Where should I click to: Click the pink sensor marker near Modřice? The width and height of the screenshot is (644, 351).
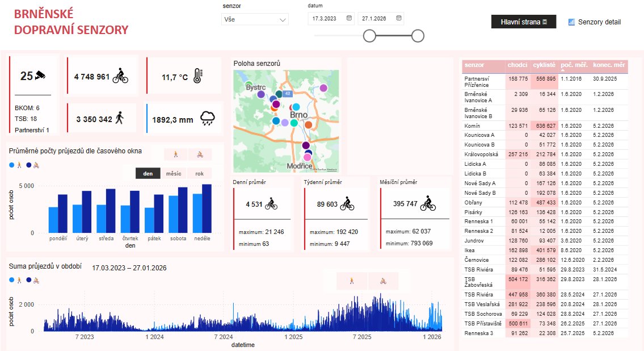point(307,157)
